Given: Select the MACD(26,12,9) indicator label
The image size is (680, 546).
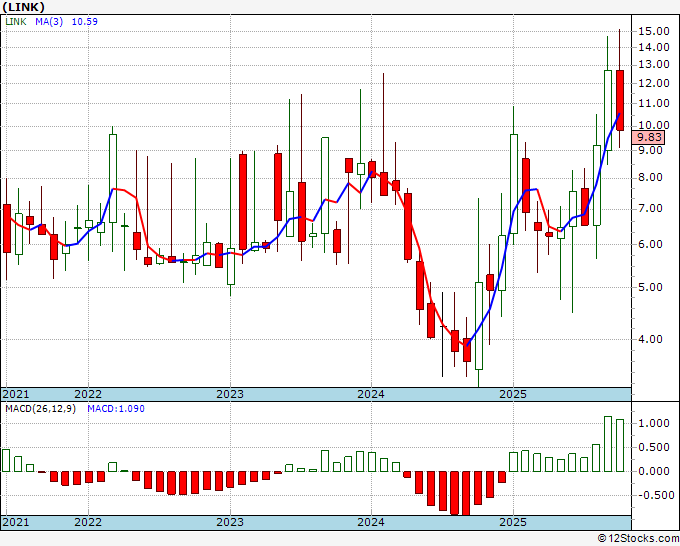Looking at the screenshot, I should 41,408.
